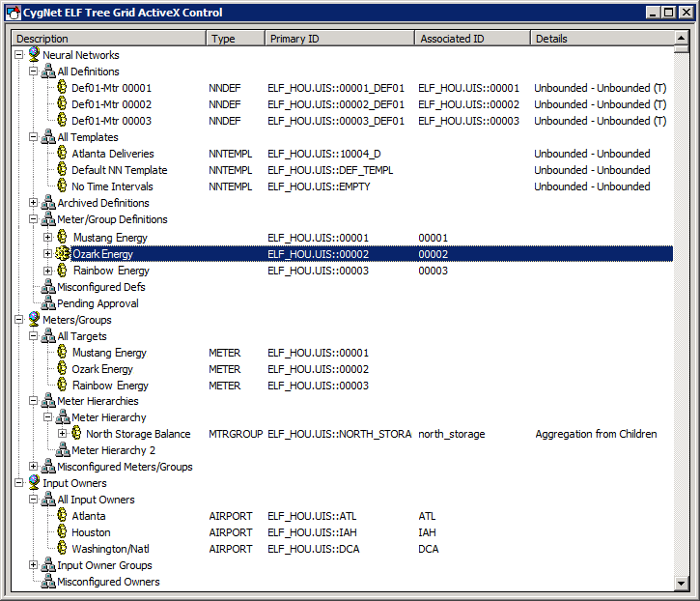Image resolution: width=700 pixels, height=601 pixels.
Task: Select the Washington/Natl input owner
Action: click(110, 549)
